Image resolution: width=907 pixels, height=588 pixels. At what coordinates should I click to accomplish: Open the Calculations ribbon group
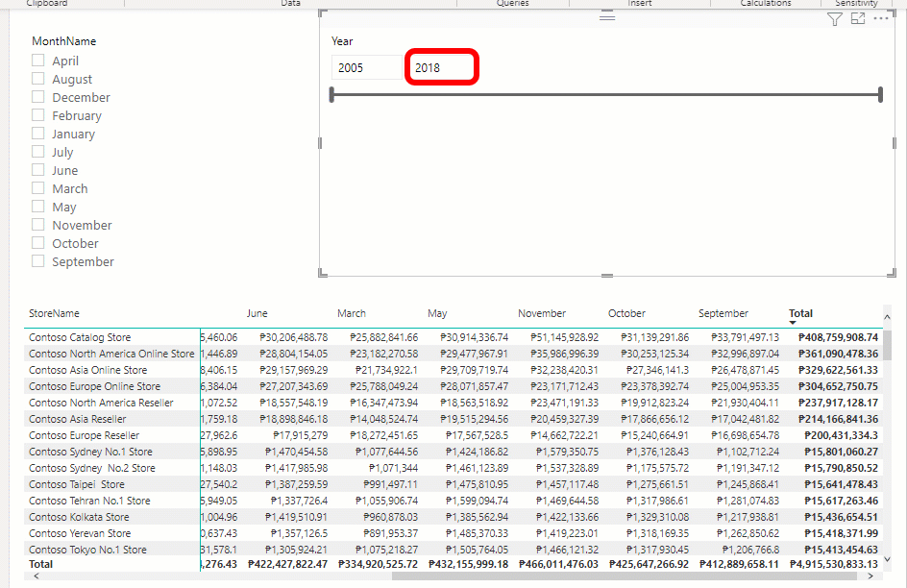[765, 3]
